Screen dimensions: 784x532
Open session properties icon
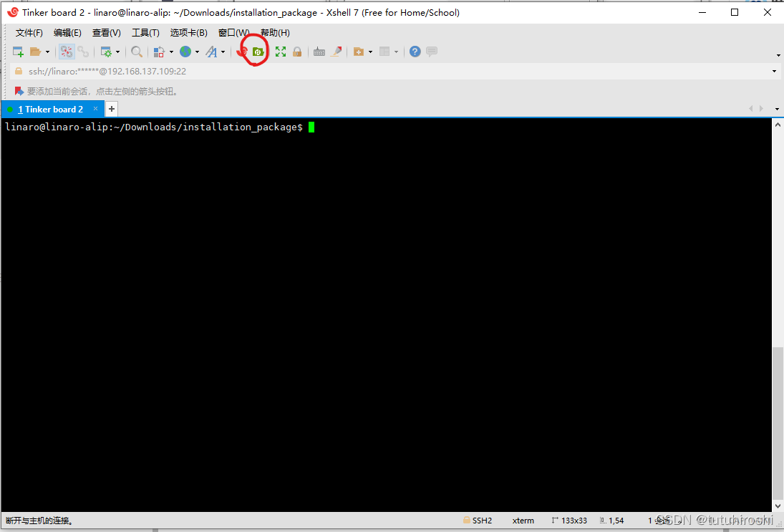point(106,52)
